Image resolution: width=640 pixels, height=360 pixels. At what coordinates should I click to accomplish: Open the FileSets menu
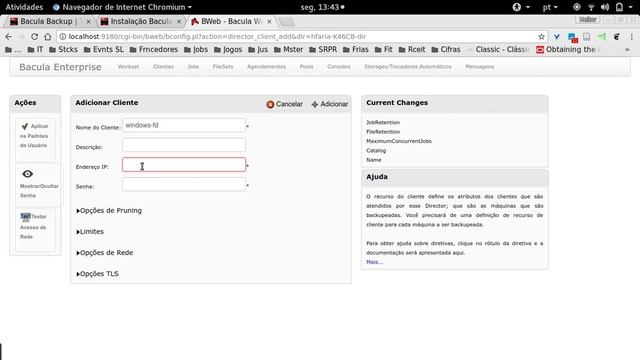pyautogui.click(x=223, y=67)
